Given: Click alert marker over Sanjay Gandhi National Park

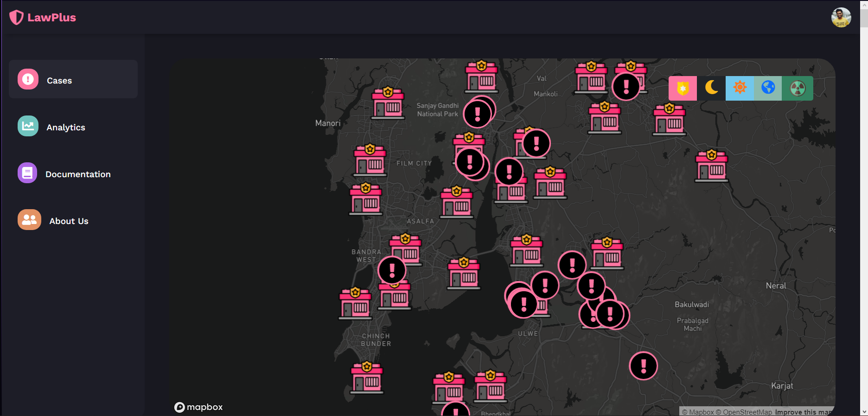Looking at the screenshot, I should [x=478, y=114].
